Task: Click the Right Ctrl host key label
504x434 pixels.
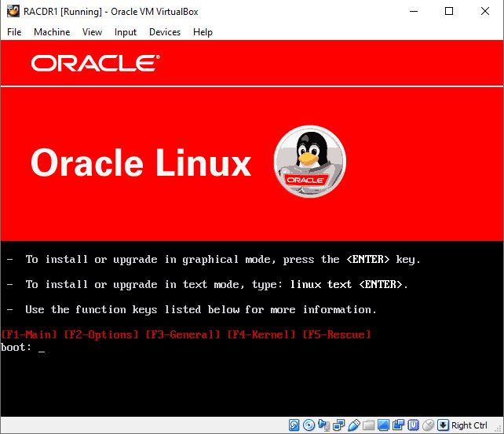Action: click(469, 425)
